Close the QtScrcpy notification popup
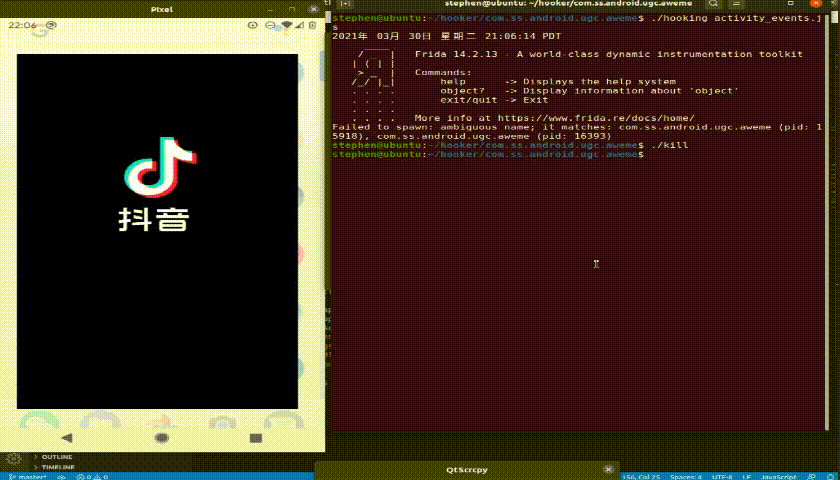The image size is (840, 480). pyautogui.click(x=608, y=469)
